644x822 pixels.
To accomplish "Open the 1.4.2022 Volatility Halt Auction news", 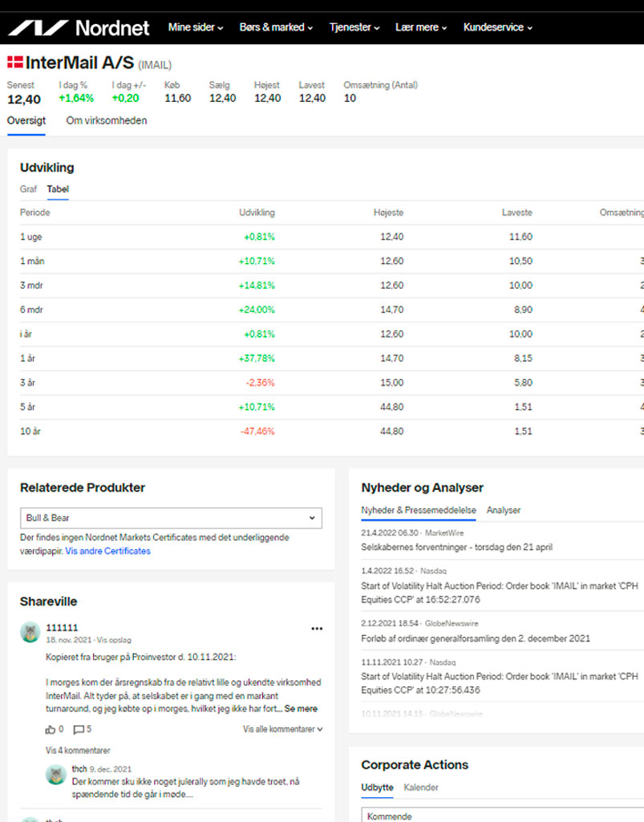I will pyautogui.click(x=500, y=593).
